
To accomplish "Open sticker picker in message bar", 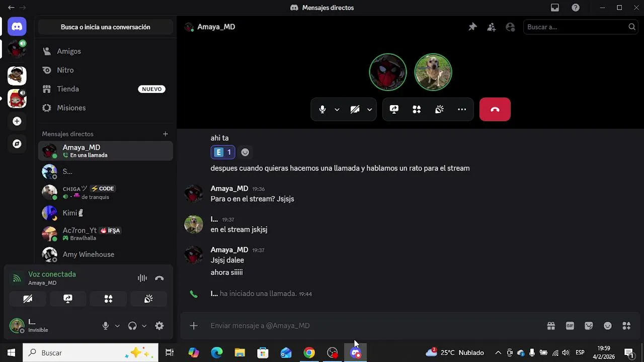I will pos(589,326).
